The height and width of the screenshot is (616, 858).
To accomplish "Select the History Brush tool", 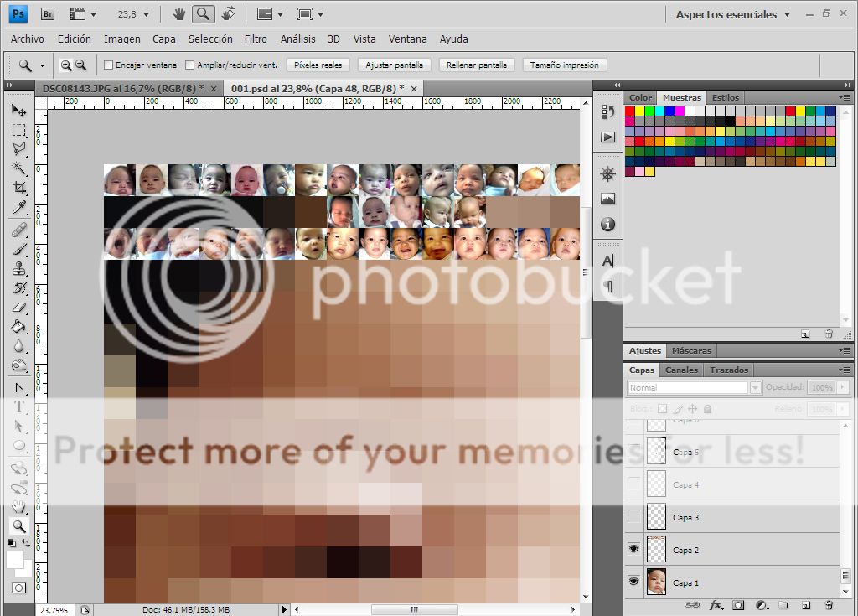I will [18, 288].
